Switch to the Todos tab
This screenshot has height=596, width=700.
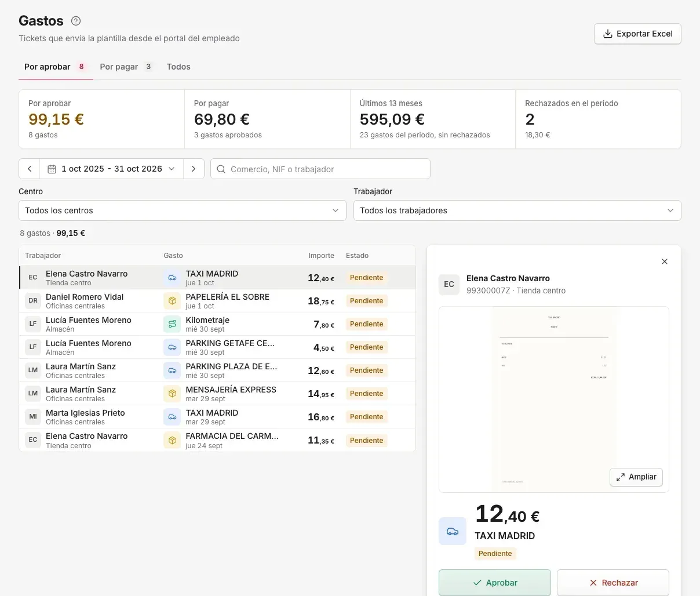pos(178,67)
